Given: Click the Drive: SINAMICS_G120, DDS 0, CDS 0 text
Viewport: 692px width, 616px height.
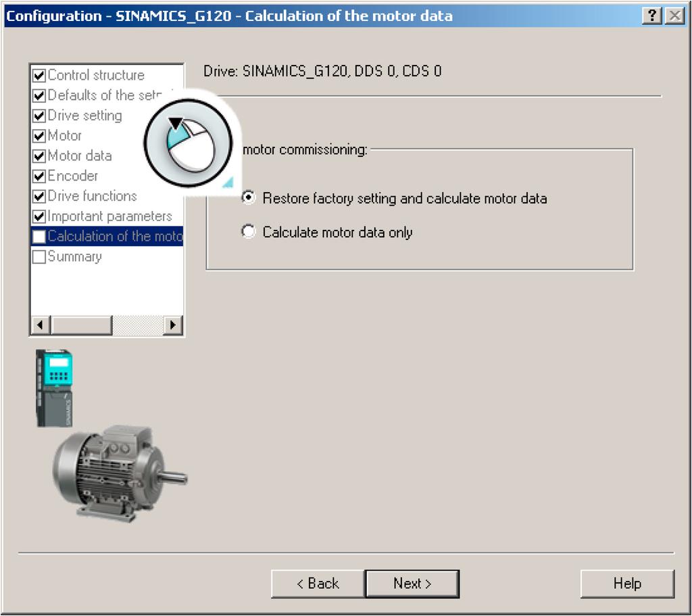Looking at the screenshot, I should [322, 71].
